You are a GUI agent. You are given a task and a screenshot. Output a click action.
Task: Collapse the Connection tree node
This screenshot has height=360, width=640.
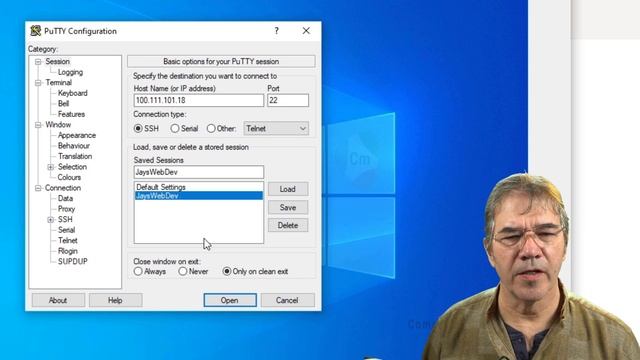(x=38, y=188)
